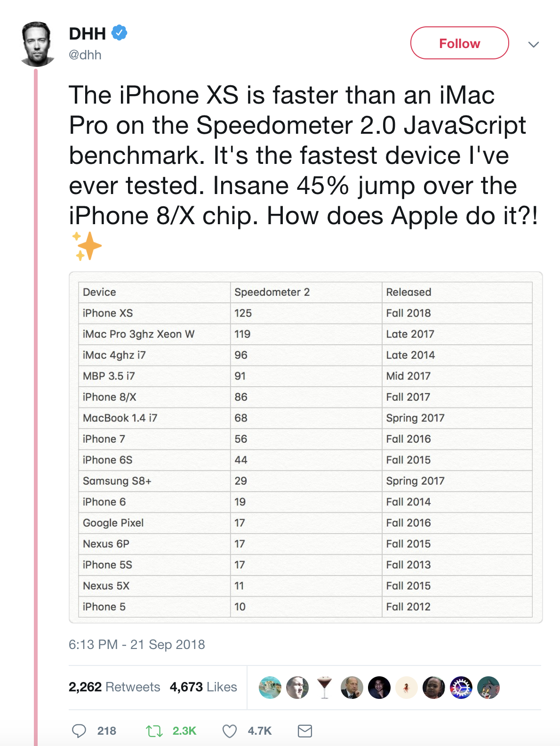Image resolution: width=560 pixels, height=746 pixels.
Task: Expand the tweet options chevron
Action: coord(533,44)
